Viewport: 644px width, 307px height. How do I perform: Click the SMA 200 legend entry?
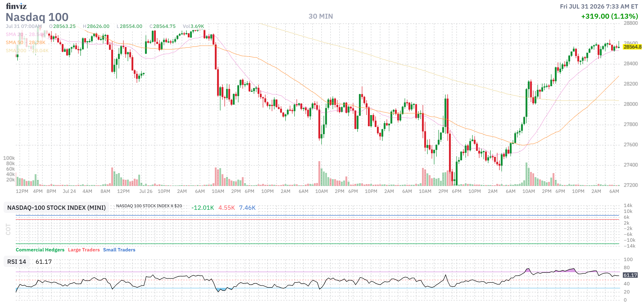(27, 50)
